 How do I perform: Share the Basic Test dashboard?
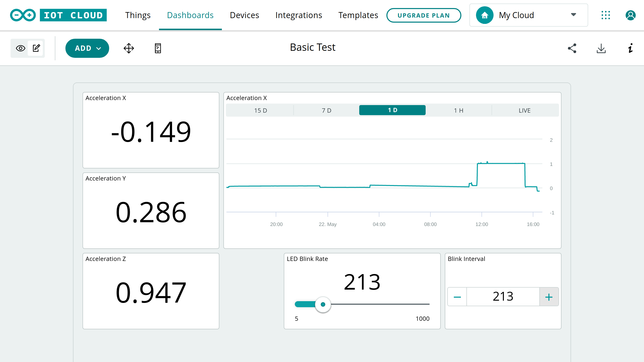[x=572, y=48]
